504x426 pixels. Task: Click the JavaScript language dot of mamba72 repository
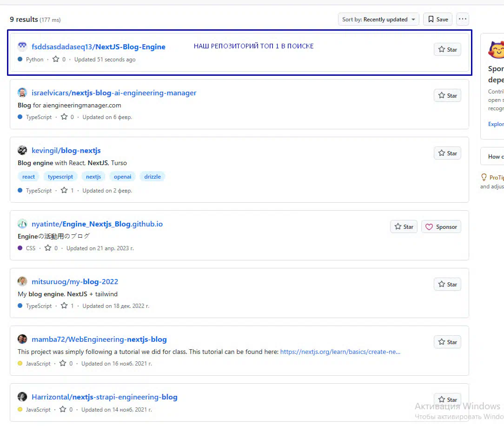coord(20,363)
